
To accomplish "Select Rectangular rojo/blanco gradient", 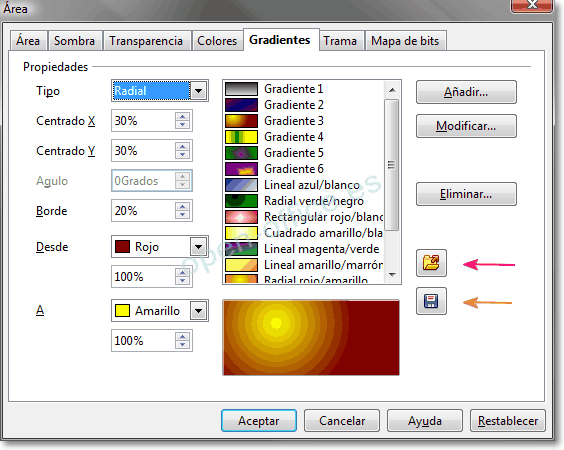I will pos(304,217).
